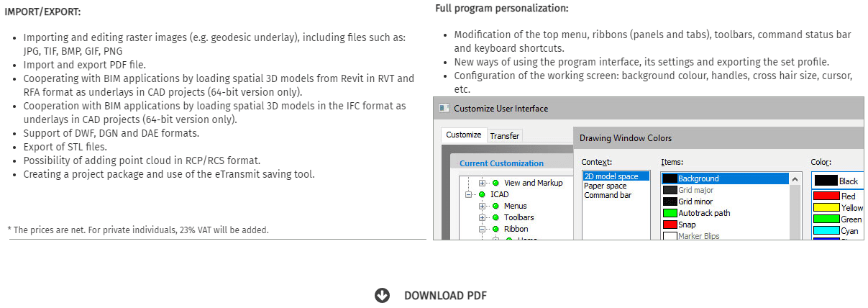Click the Customize User Interface window icon
The width and height of the screenshot is (868, 308).
pyautogui.click(x=444, y=109)
